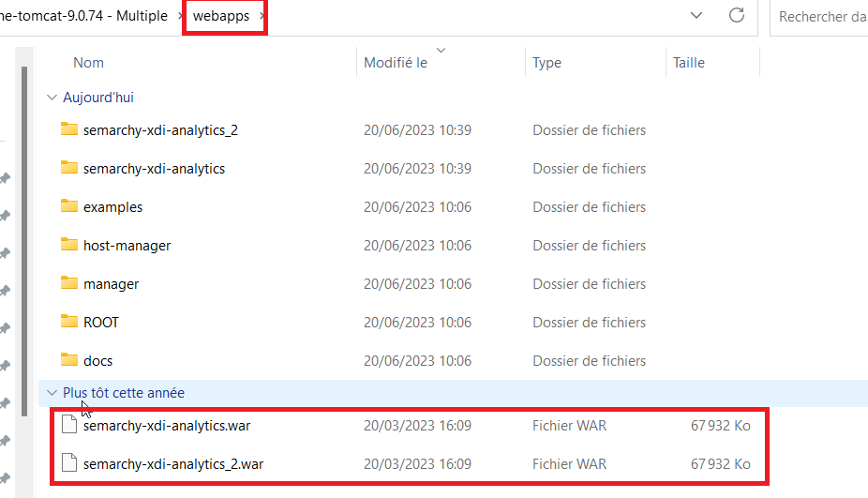Click the date of the examples folder

(x=417, y=207)
